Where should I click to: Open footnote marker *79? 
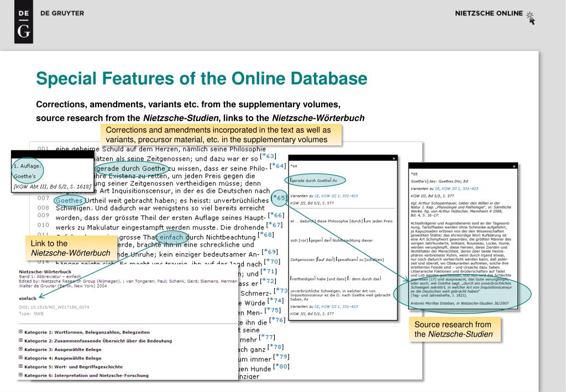click(281, 357)
